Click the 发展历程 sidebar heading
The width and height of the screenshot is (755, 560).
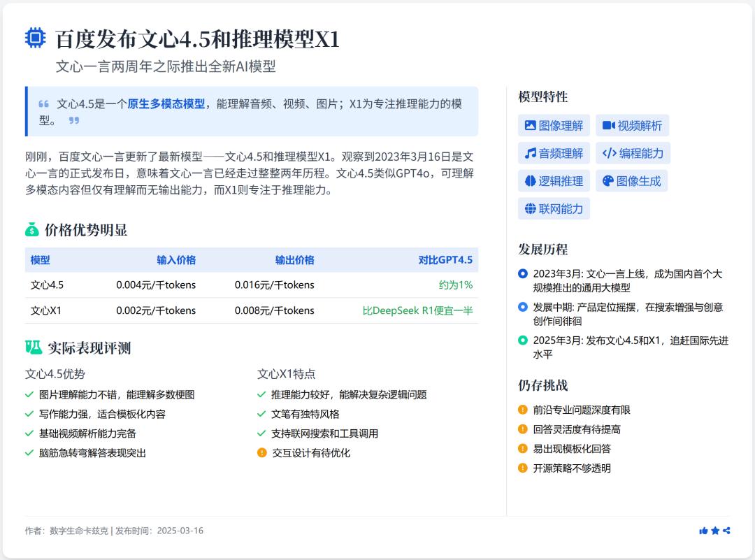pyautogui.click(x=542, y=250)
